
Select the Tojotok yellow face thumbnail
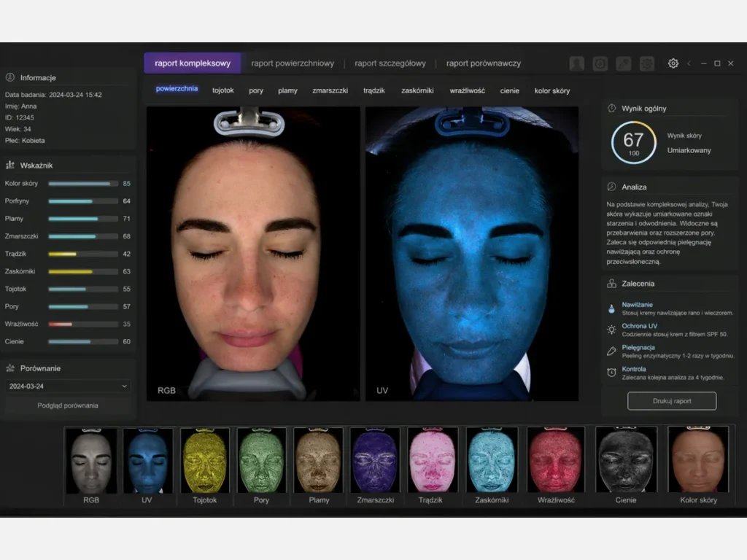click(x=205, y=461)
